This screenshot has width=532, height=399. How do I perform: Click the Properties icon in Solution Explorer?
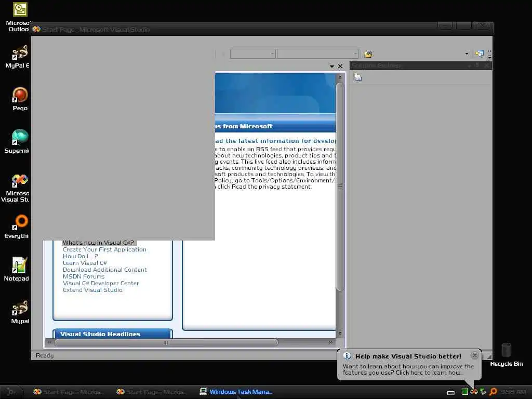point(357,77)
